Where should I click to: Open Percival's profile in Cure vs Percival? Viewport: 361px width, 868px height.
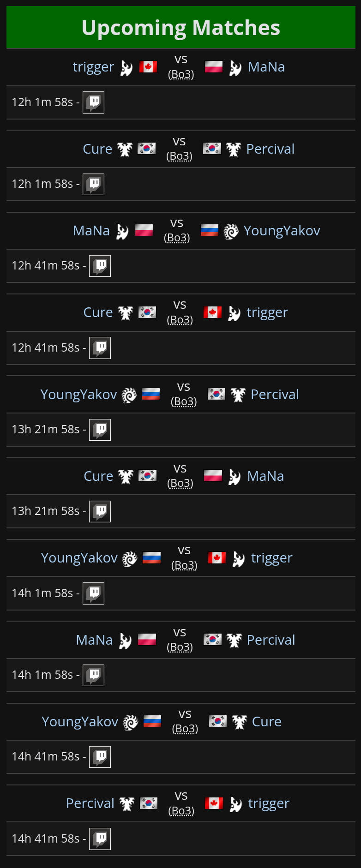click(x=270, y=149)
